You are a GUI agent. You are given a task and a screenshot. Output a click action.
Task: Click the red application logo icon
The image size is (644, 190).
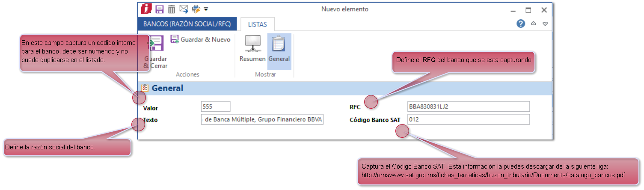[x=146, y=9]
